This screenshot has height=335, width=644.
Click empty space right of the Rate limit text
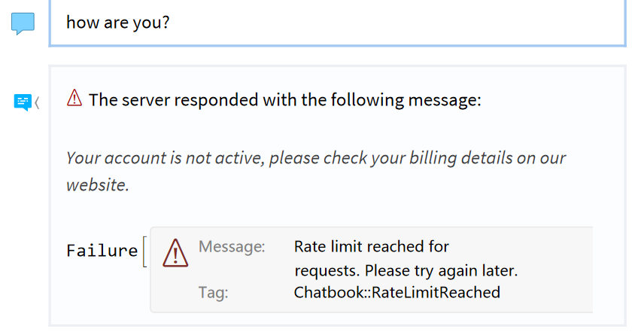pyautogui.click(x=521, y=247)
